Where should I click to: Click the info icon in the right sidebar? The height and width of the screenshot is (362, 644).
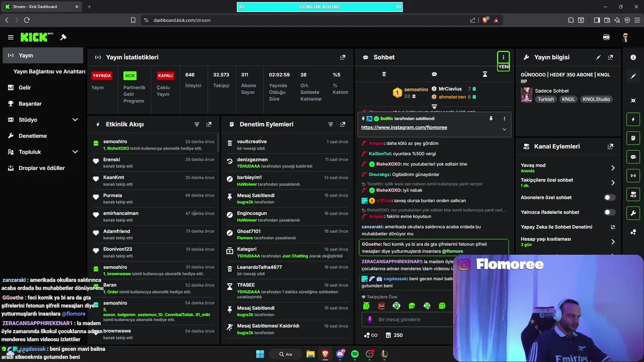633,57
